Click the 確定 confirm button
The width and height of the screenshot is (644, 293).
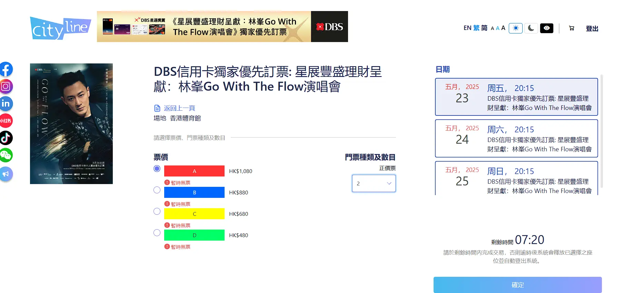pyautogui.click(x=518, y=285)
